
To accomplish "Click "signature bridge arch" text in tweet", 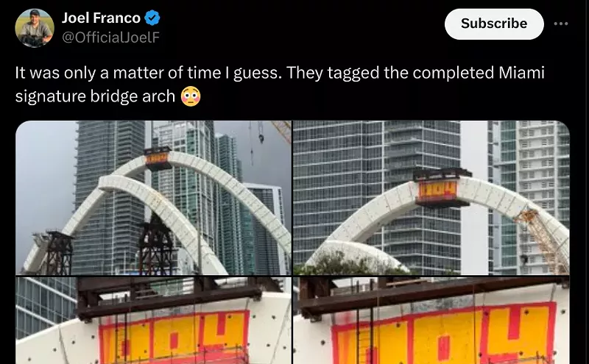I will [95, 96].
